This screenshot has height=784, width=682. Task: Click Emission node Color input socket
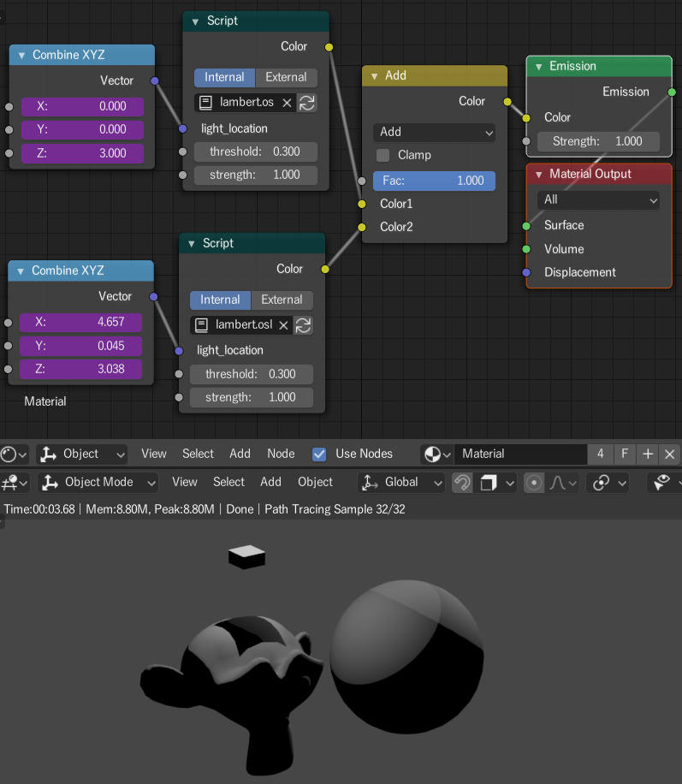click(526, 118)
